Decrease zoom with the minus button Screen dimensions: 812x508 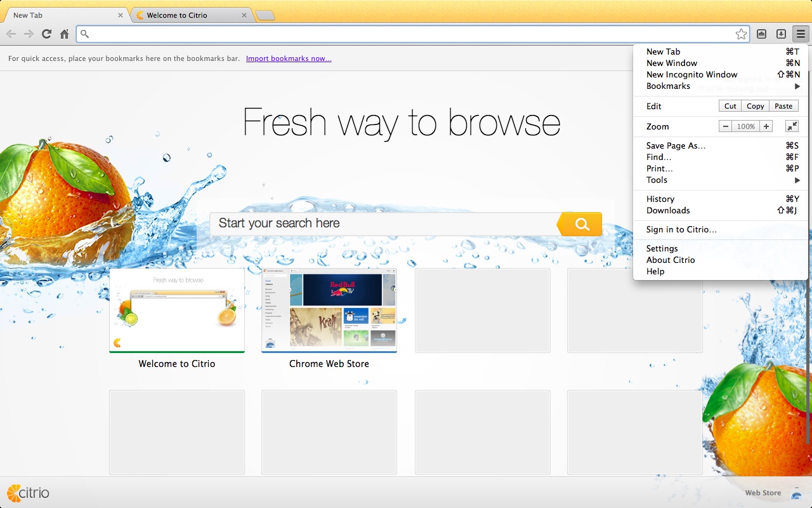(x=726, y=126)
